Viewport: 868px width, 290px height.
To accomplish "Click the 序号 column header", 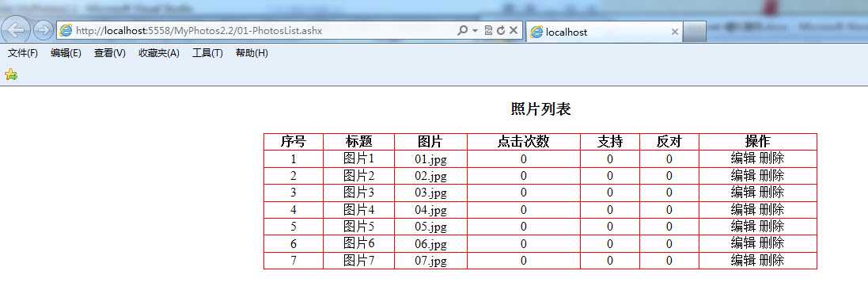I will [x=294, y=141].
